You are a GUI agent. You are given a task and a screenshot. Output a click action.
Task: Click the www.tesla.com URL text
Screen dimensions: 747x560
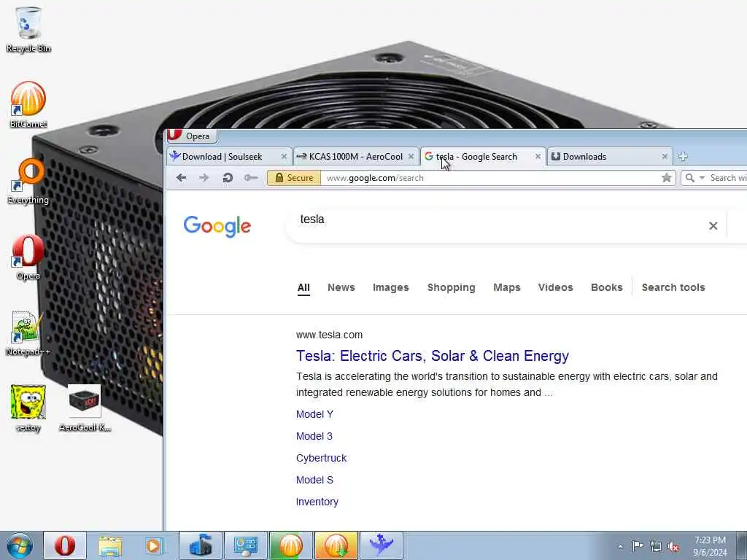(x=329, y=335)
